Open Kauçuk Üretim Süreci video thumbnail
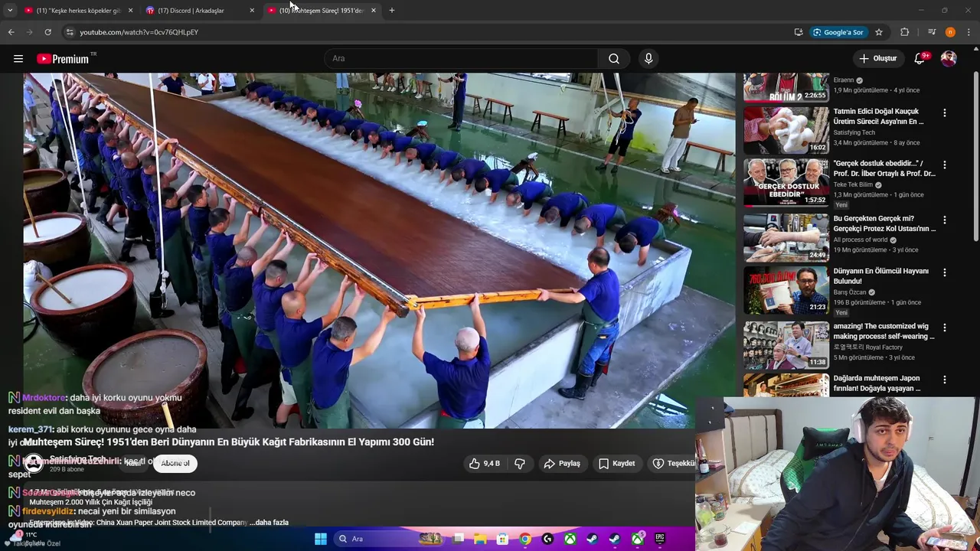980x551 pixels. click(x=786, y=130)
